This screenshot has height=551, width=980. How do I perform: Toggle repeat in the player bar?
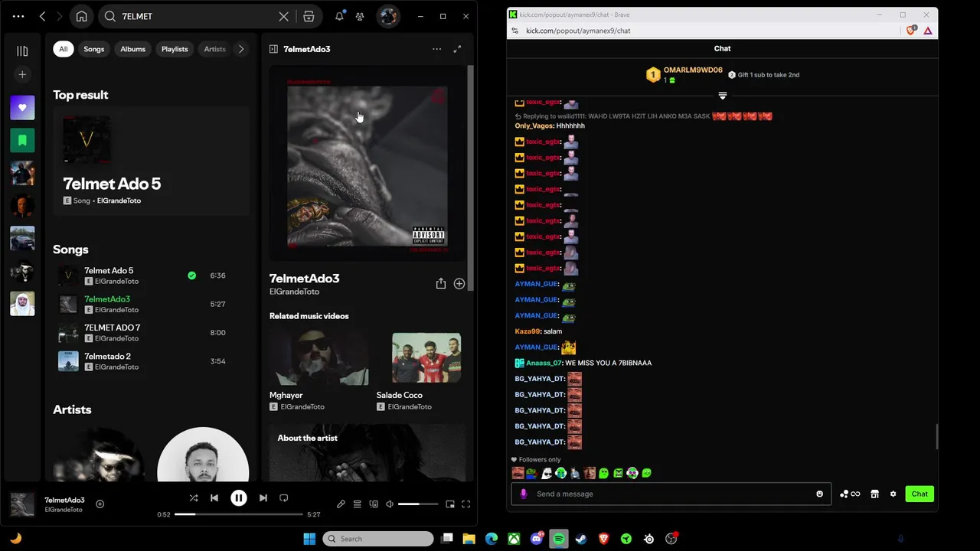(284, 498)
